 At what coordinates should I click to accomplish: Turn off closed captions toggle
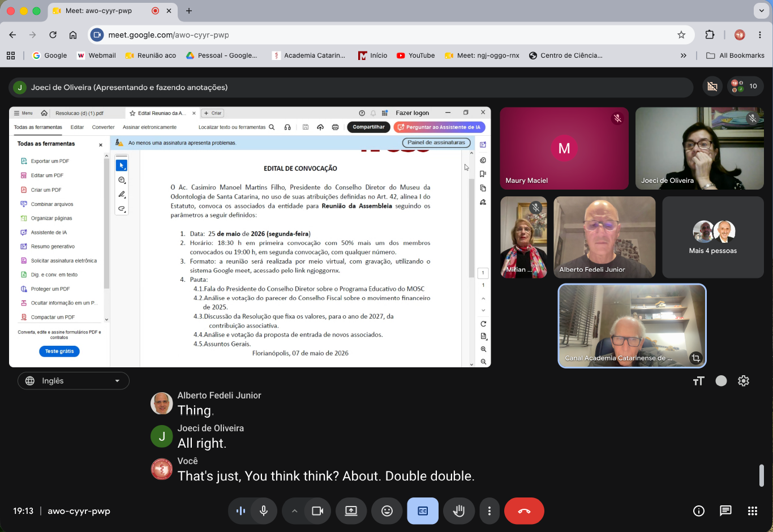pyautogui.click(x=423, y=511)
